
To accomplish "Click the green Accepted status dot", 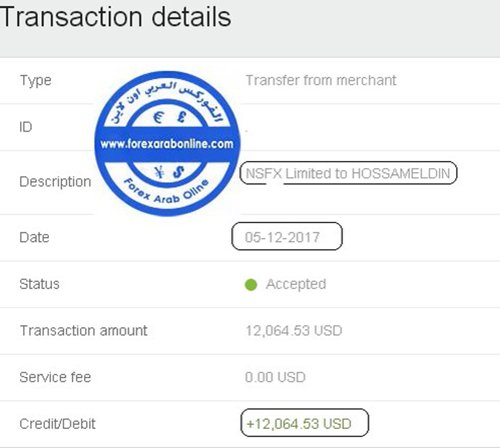I will pos(251,285).
